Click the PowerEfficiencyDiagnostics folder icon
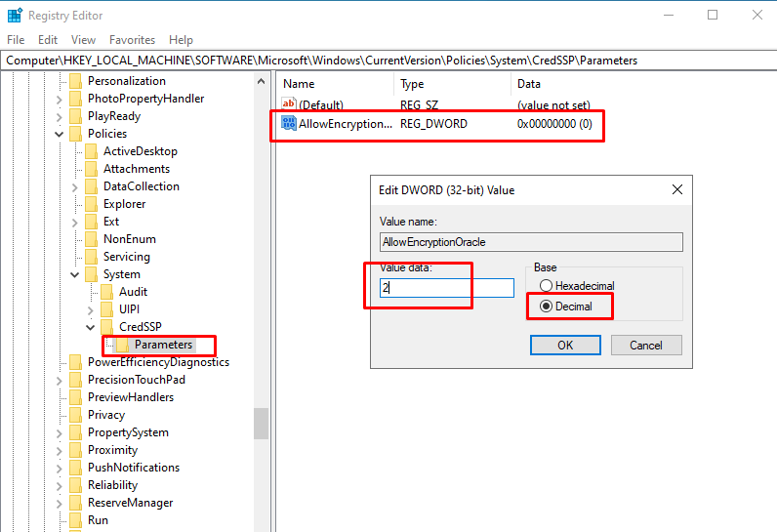Image resolution: width=777 pixels, height=532 pixels. coord(76,362)
